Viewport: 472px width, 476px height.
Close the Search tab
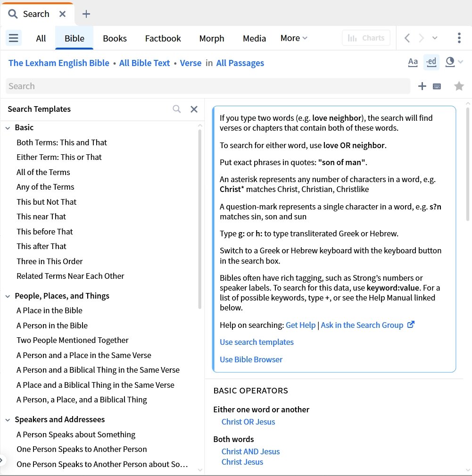pyautogui.click(x=62, y=14)
